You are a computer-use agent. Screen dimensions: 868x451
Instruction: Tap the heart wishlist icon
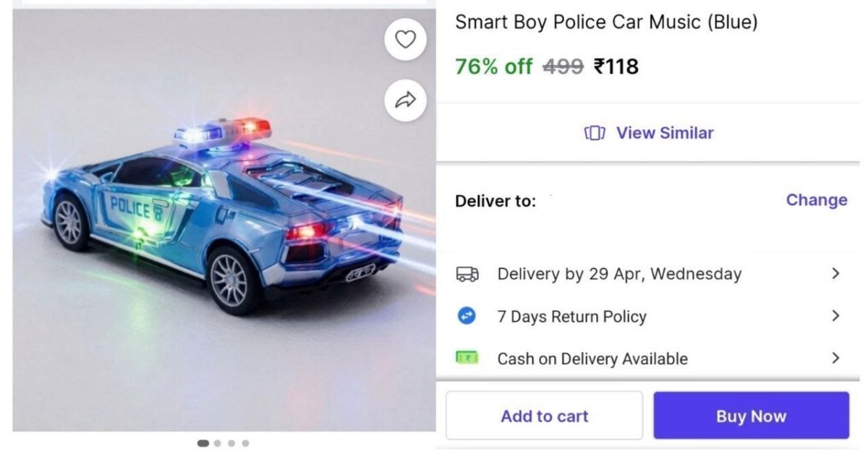[x=405, y=39]
